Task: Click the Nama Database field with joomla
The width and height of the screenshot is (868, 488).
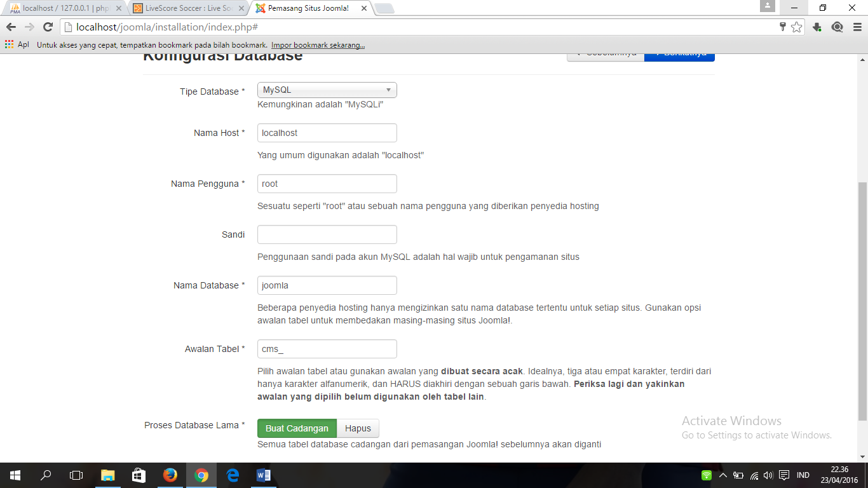Action: 327,285
